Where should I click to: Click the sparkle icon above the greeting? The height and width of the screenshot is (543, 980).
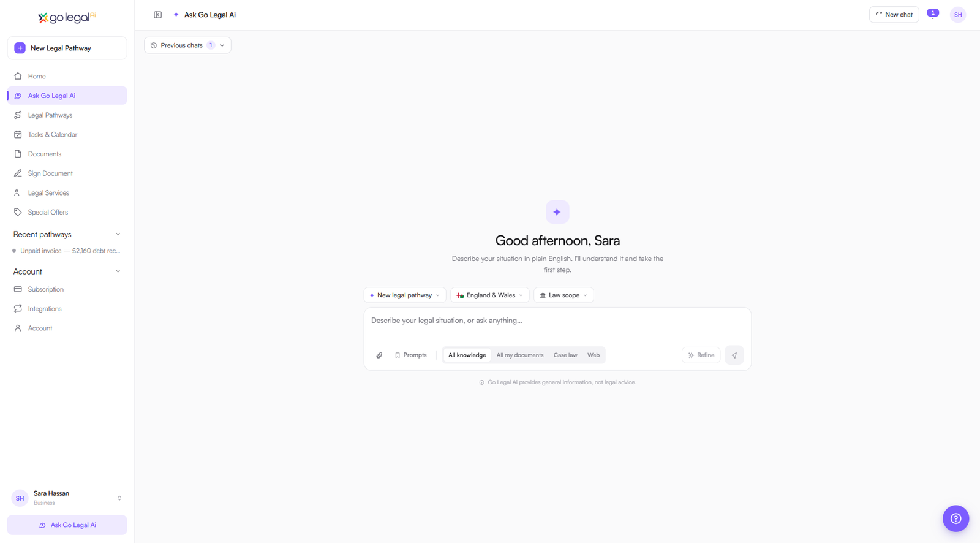[x=557, y=212]
